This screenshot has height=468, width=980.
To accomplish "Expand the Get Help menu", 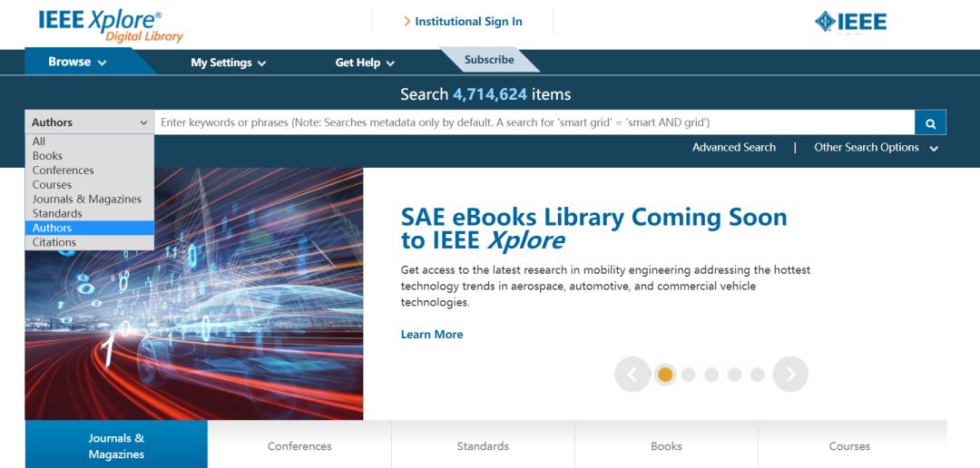I will (365, 63).
